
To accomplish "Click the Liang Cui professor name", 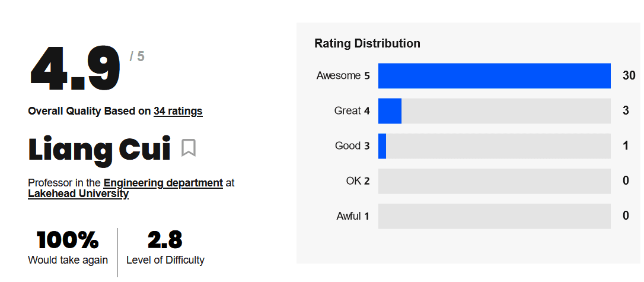I will coord(99,148).
